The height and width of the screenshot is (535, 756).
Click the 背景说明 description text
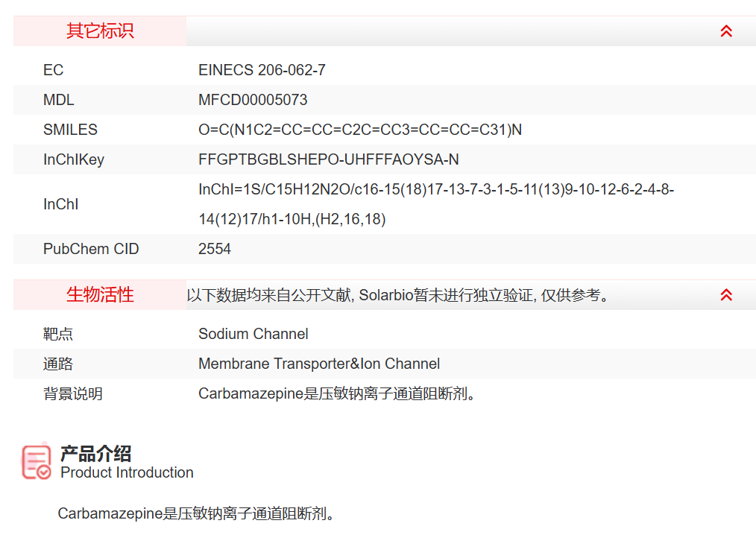(336, 393)
